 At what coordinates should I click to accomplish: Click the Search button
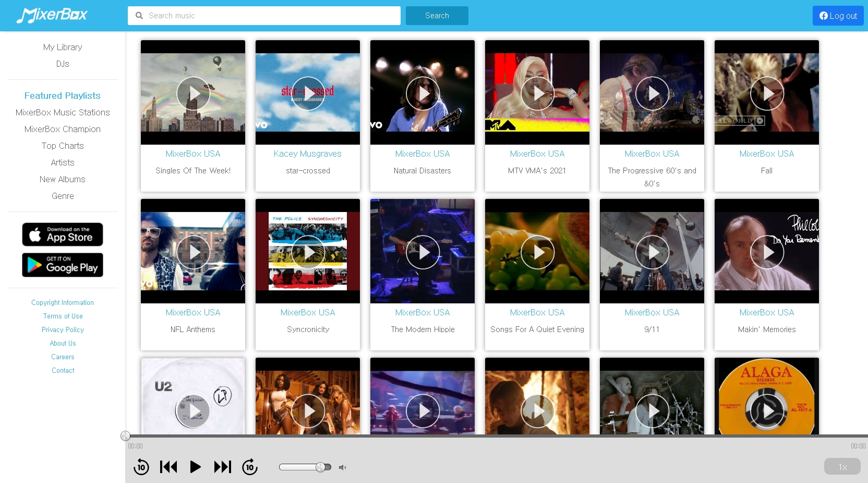click(437, 16)
